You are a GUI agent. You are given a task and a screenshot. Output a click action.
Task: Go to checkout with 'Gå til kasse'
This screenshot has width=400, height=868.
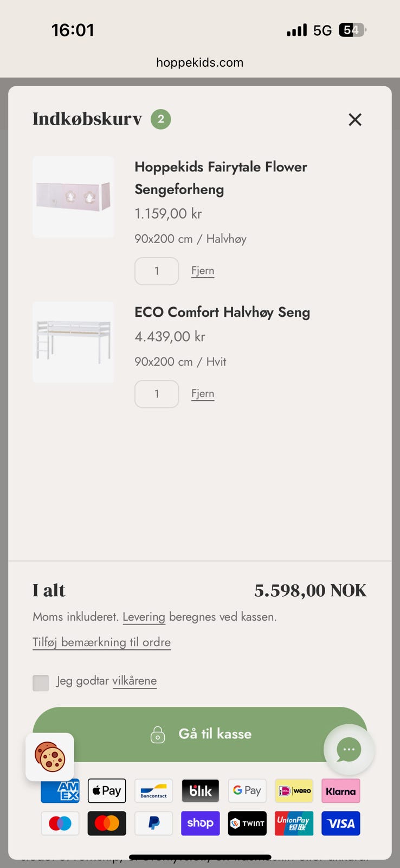[200, 734]
